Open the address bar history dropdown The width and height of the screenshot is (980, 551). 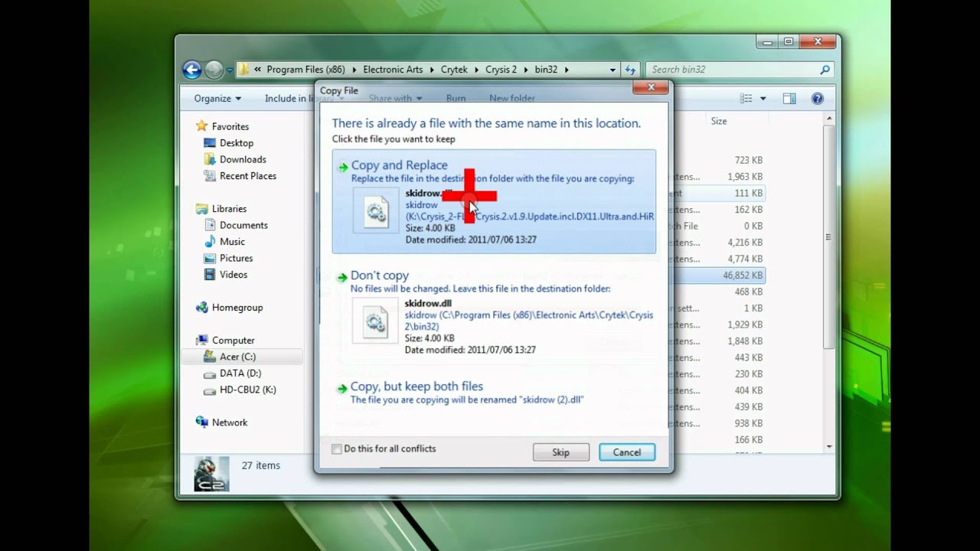[x=612, y=70]
